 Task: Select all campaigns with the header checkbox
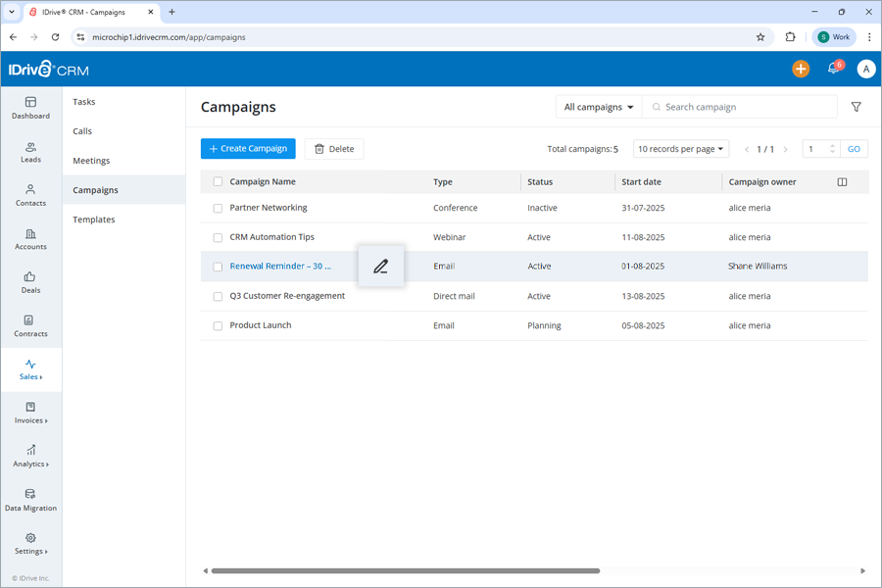point(217,181)
